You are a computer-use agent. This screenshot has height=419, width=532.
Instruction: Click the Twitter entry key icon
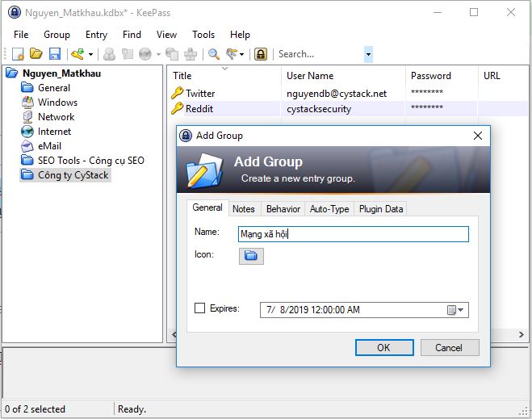(177, 93)
